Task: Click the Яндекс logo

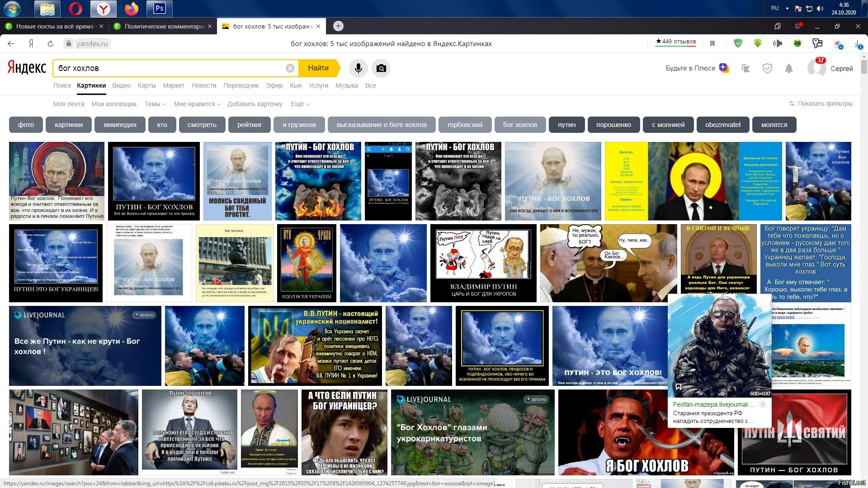Action: 27,68
